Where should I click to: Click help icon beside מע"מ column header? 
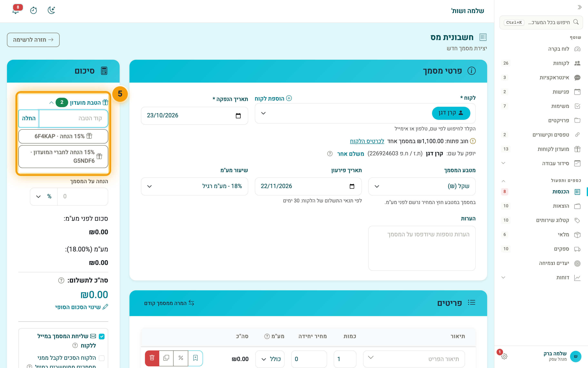[267, 336]
